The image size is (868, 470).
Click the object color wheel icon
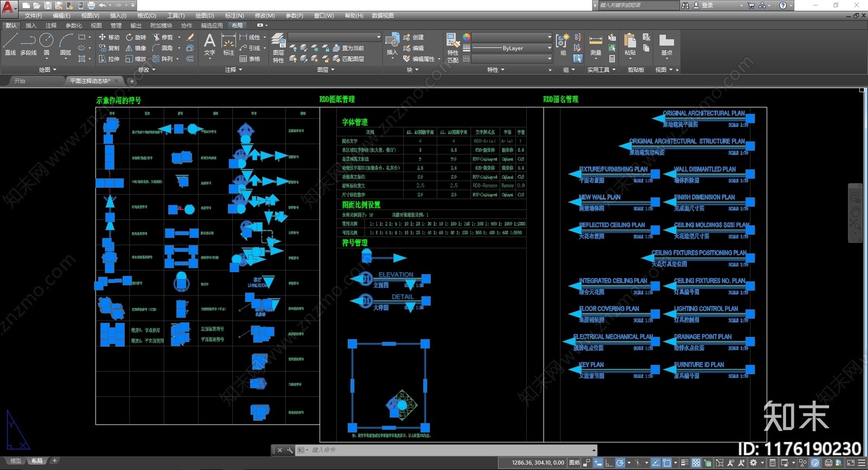pos(466,37)
